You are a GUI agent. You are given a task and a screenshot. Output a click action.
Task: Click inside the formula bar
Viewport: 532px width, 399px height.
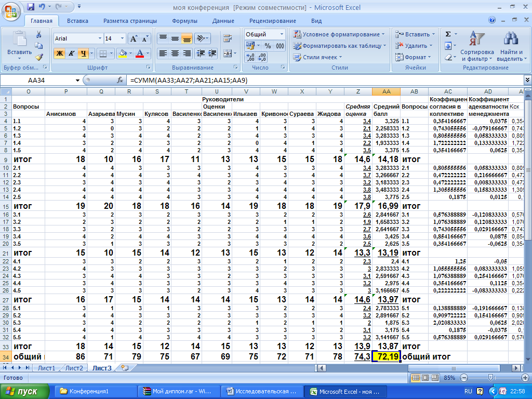[325, 81]
